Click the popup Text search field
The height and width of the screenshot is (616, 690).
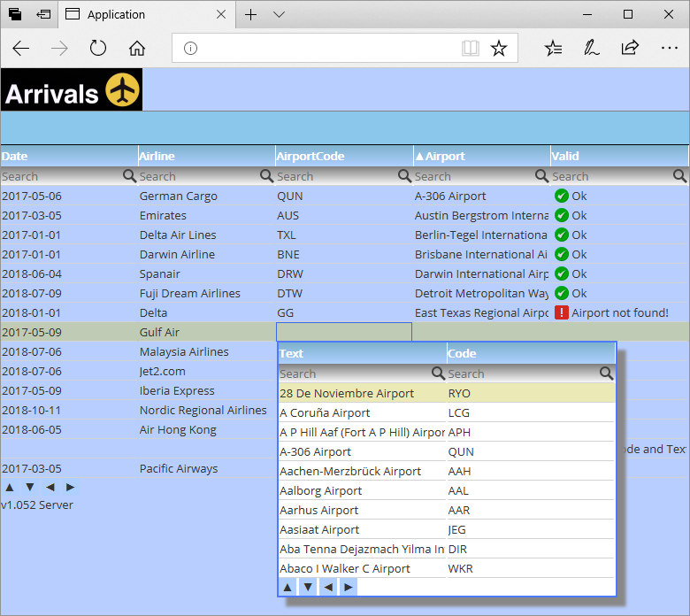(x=355, y=373)
